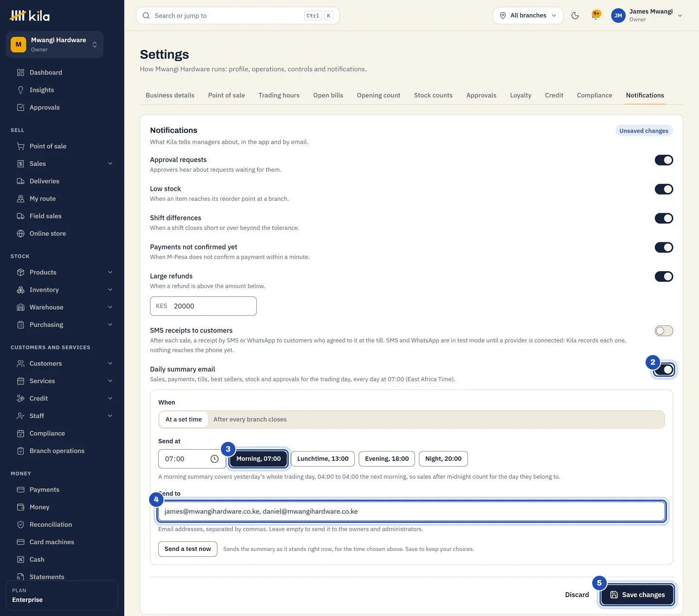699x616 pixels.
Task: Expand the Customers sidebar group
Action: click(110, 363)
